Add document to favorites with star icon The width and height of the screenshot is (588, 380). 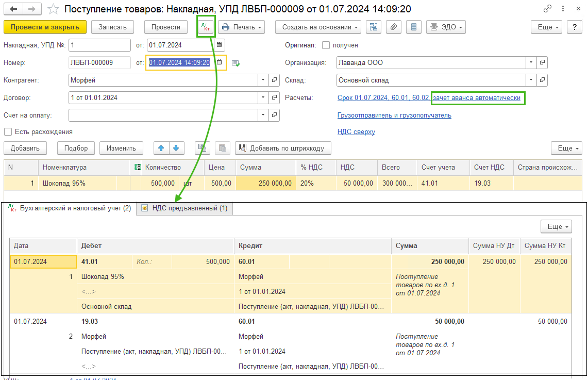[54, 9]
